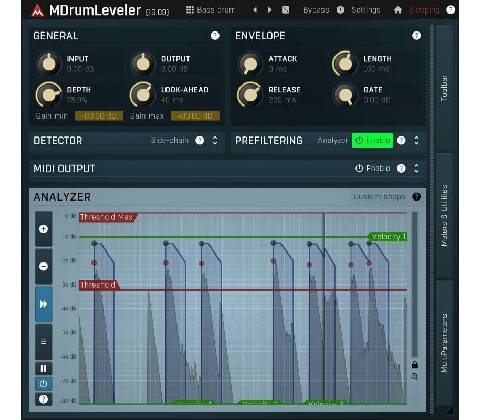Expand the Detector section arrows

[215, 140]
